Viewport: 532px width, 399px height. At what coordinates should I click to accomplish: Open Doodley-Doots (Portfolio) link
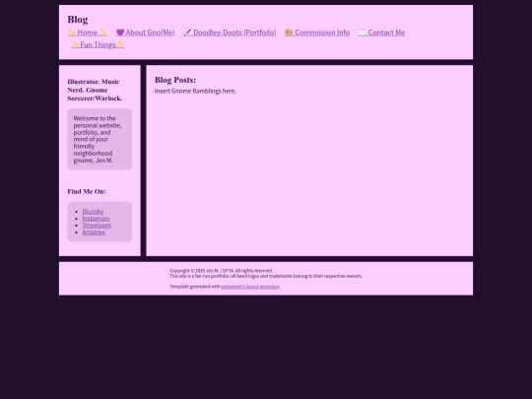click(x=230, y=33)
